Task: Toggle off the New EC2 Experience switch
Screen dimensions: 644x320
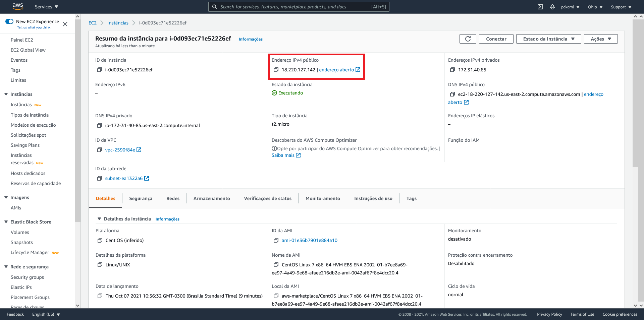Action: tap(9, 21)
